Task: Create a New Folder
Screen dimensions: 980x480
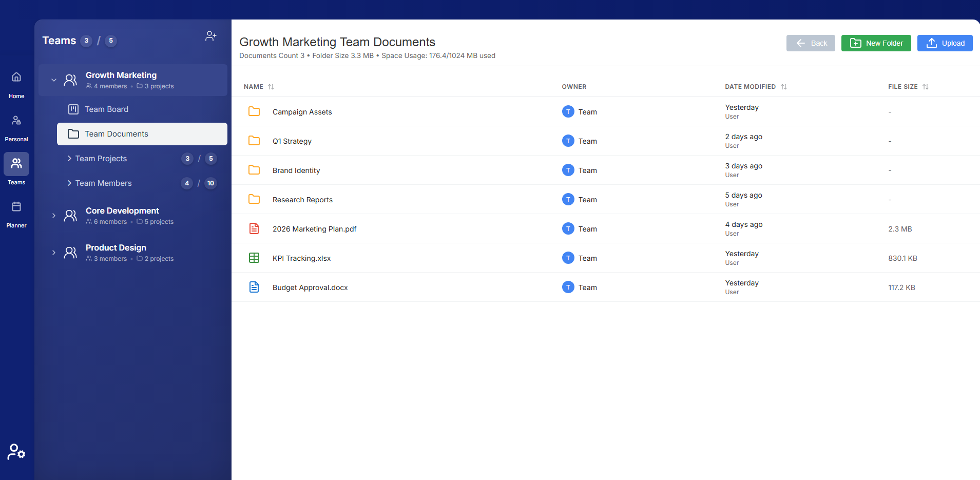Action: coord(875,43)
